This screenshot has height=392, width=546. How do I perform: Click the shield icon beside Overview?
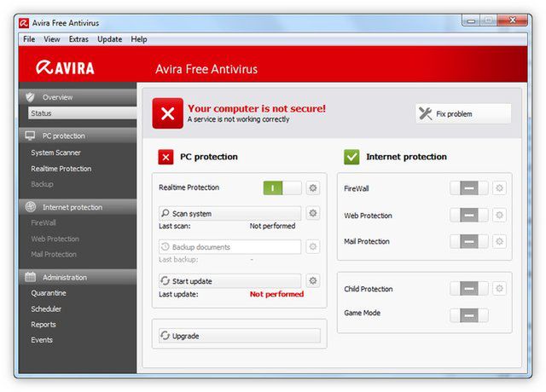click(x=31, y=97)
